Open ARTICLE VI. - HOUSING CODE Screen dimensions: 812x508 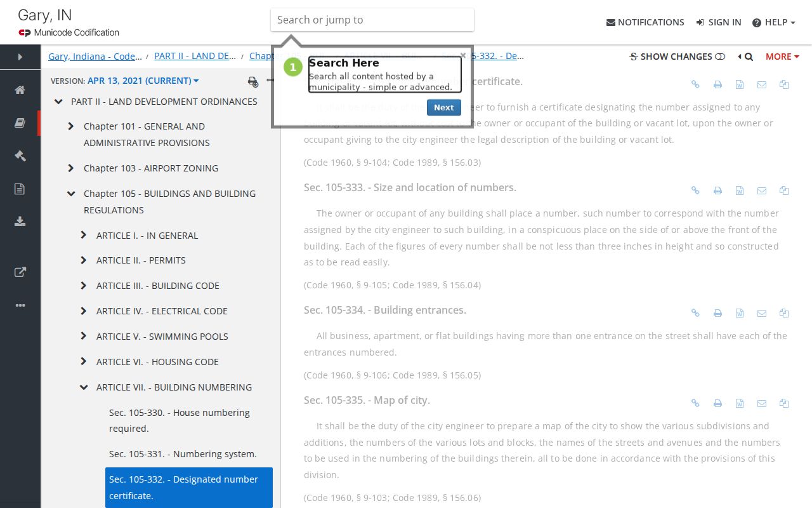(157, 362)
